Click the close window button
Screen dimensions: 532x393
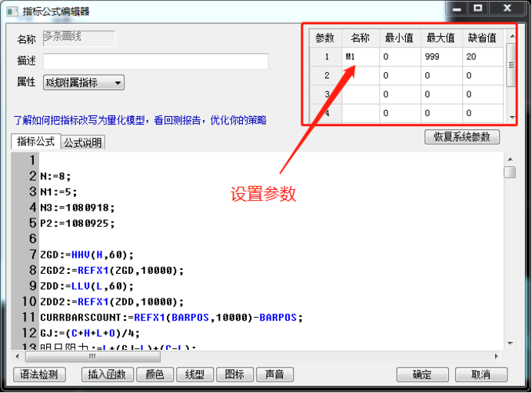click(x=509, y=8)
